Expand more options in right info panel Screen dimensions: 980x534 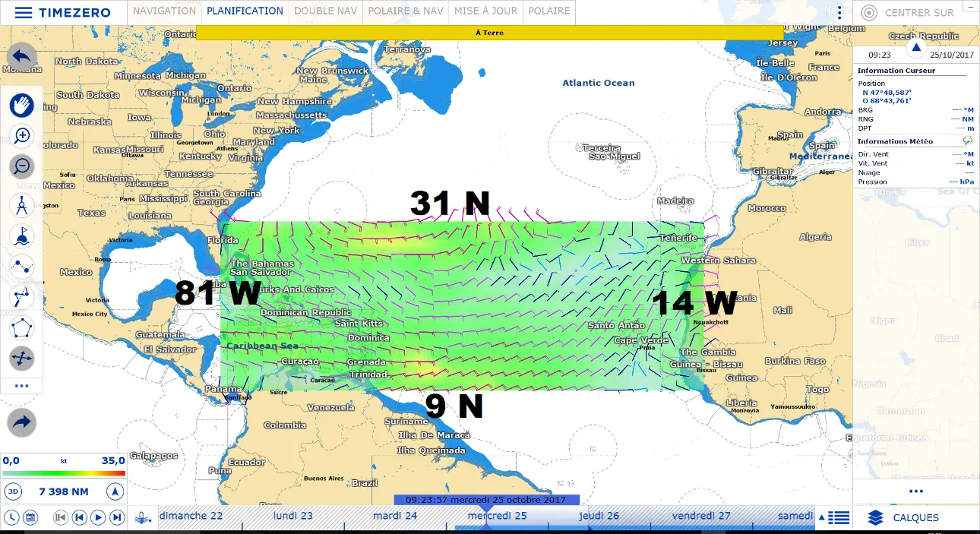click(916, 491)
